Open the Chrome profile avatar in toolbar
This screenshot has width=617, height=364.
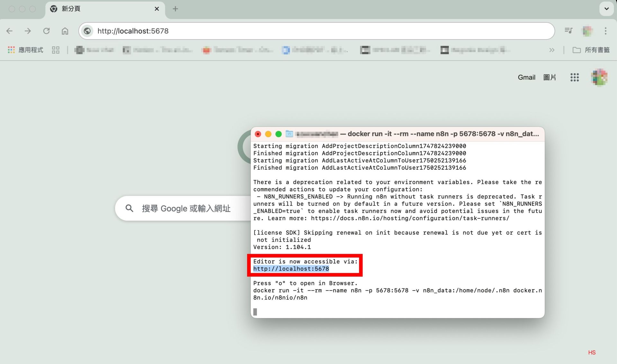587,31
